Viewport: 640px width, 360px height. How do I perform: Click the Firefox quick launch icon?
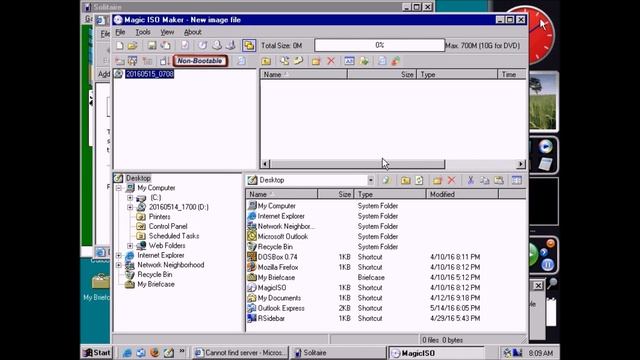coord(154,353)
